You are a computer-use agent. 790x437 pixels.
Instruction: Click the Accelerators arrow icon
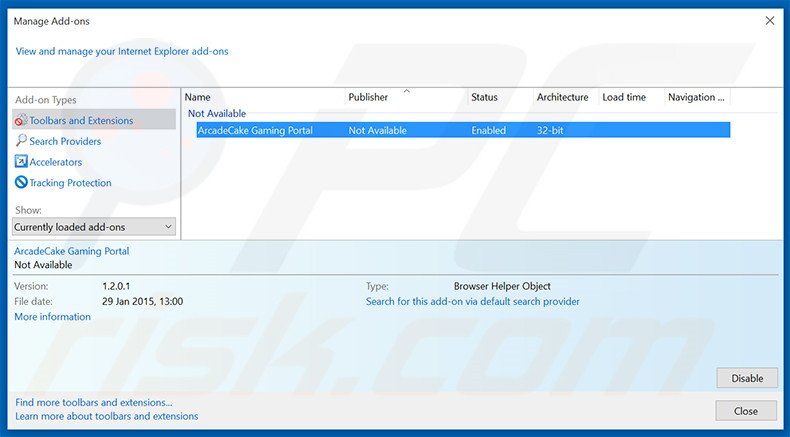point(21,161)
